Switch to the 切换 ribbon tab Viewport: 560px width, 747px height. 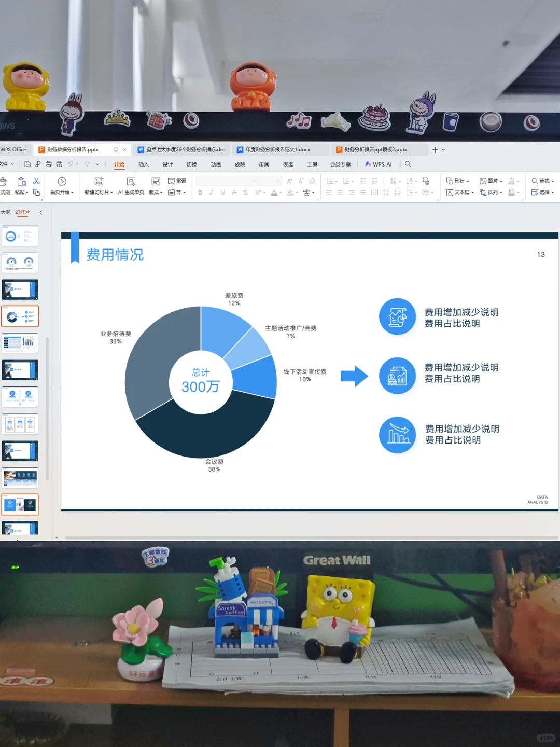tap(192, 164)
